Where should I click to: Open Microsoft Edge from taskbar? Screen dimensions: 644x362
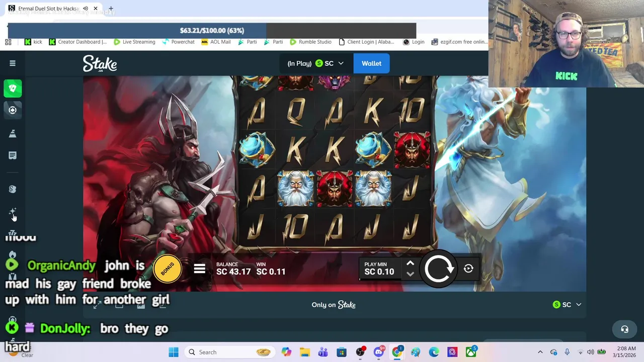pos(434,352)
